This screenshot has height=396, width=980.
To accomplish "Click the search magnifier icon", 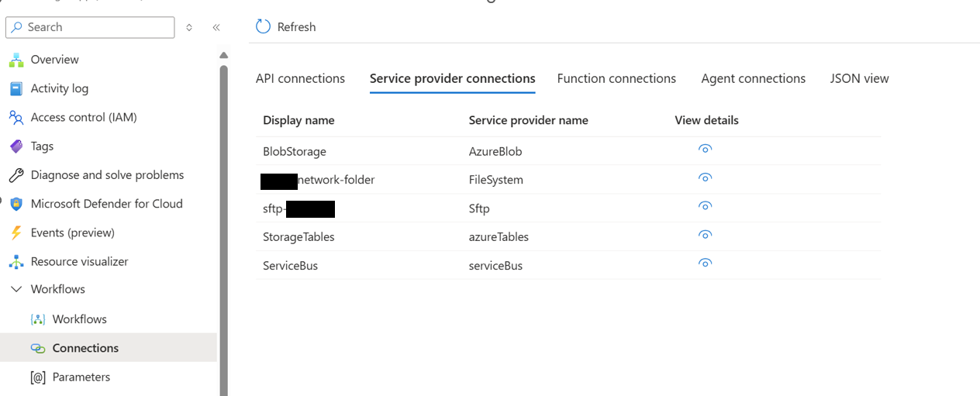I will pyautogui.click(x=18, y=27).
